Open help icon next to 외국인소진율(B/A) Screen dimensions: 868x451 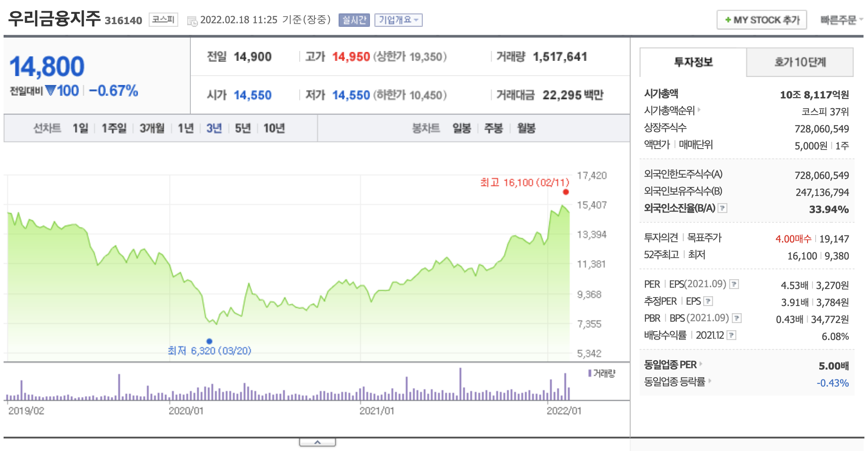(x=722, y=208)
